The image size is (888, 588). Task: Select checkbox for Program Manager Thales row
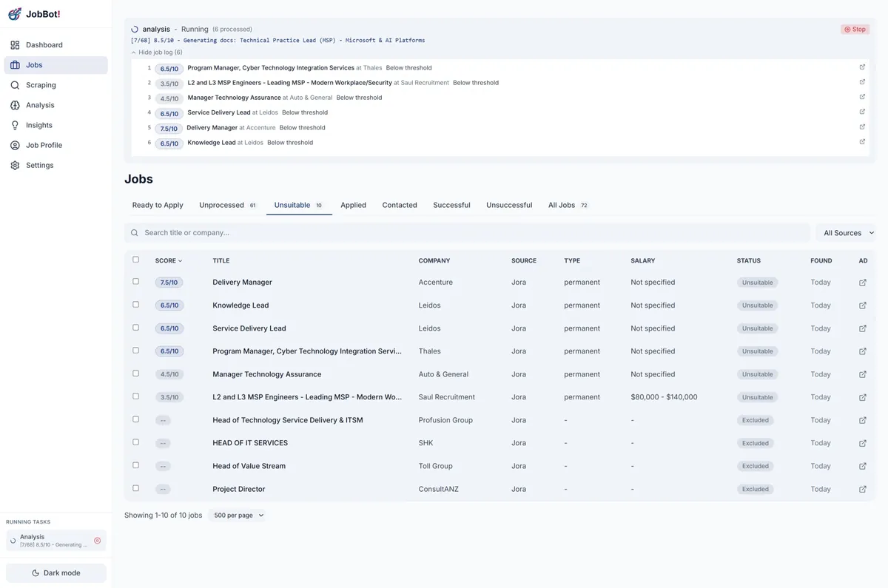coord(135,350)
